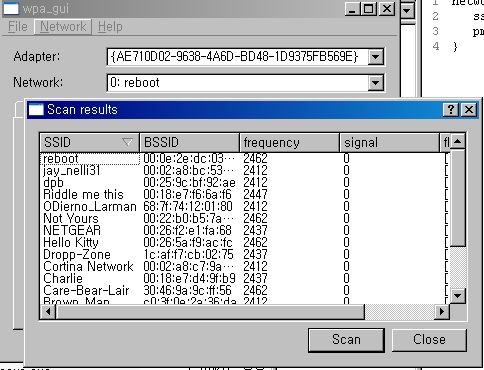Close the Scan results dialog with X

tap(469, 109)
